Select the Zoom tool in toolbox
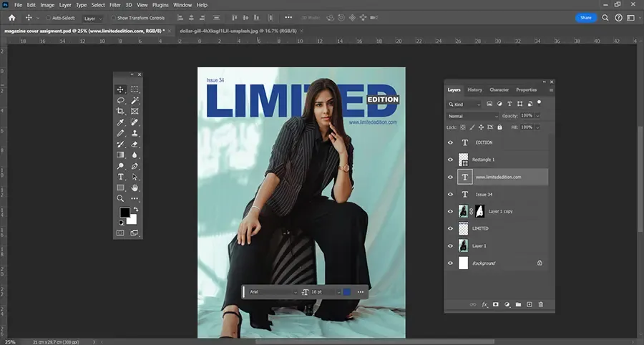The width and height of the screenshot is (644, 345). [x=120, y=198]
